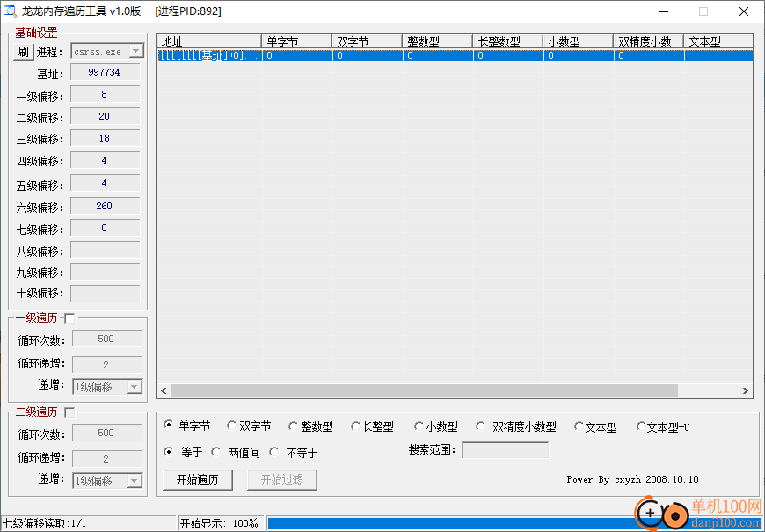Select the 双精度小数型 radio option

tap(481, 426)
